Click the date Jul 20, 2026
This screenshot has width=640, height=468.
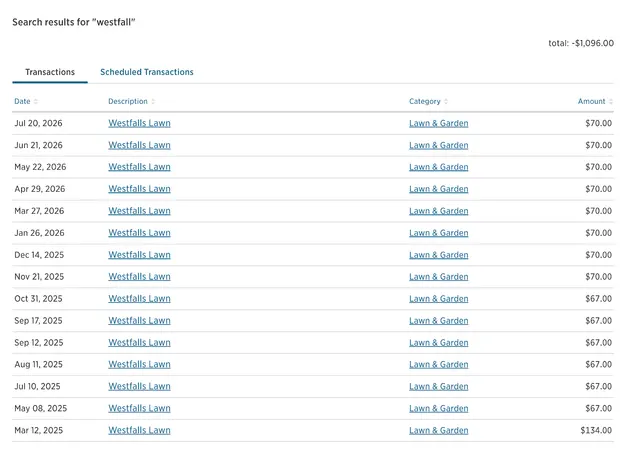pyautogui.click(x=38, y=123)
